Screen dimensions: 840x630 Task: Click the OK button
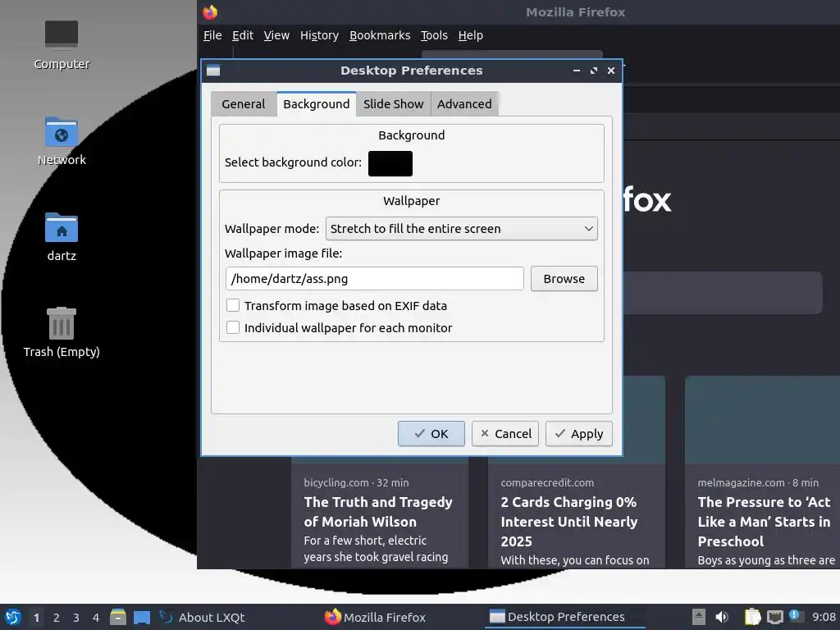pos(431,433)
